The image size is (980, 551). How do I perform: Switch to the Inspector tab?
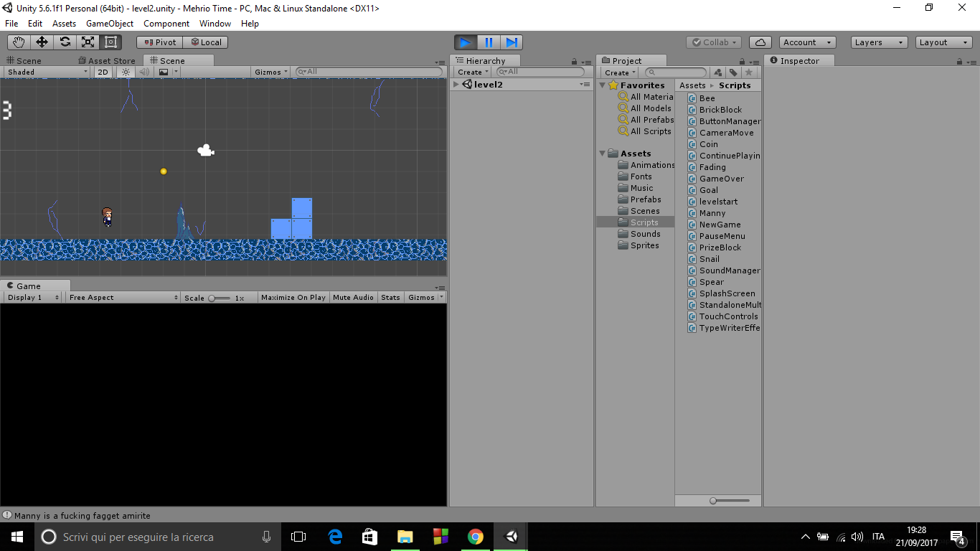click(x=800, y=61)
